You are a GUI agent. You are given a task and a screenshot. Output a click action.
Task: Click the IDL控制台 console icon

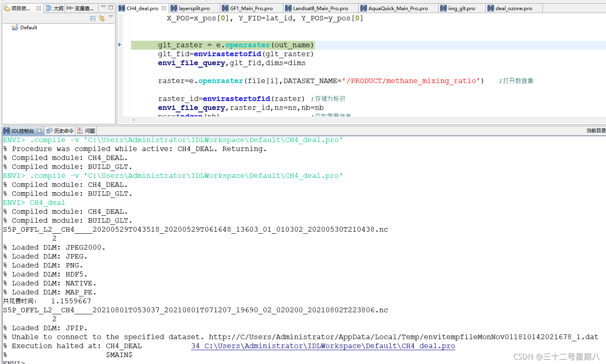click(x=7, y=131)
